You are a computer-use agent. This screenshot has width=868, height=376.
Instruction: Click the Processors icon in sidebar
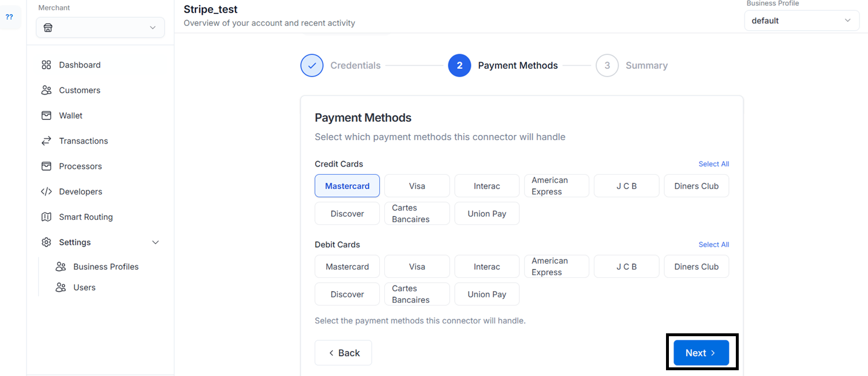point(46,167)
